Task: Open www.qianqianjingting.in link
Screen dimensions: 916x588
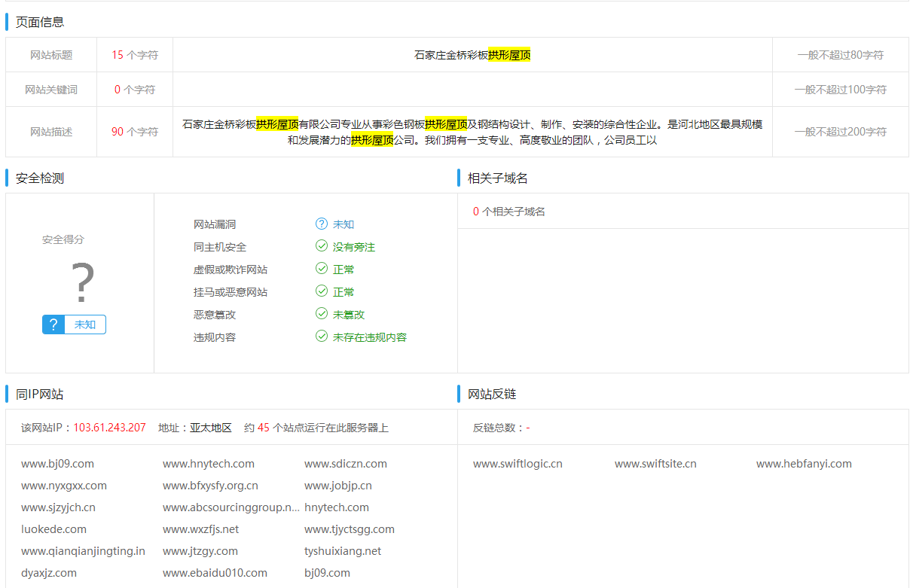Action: pos(83,551)
